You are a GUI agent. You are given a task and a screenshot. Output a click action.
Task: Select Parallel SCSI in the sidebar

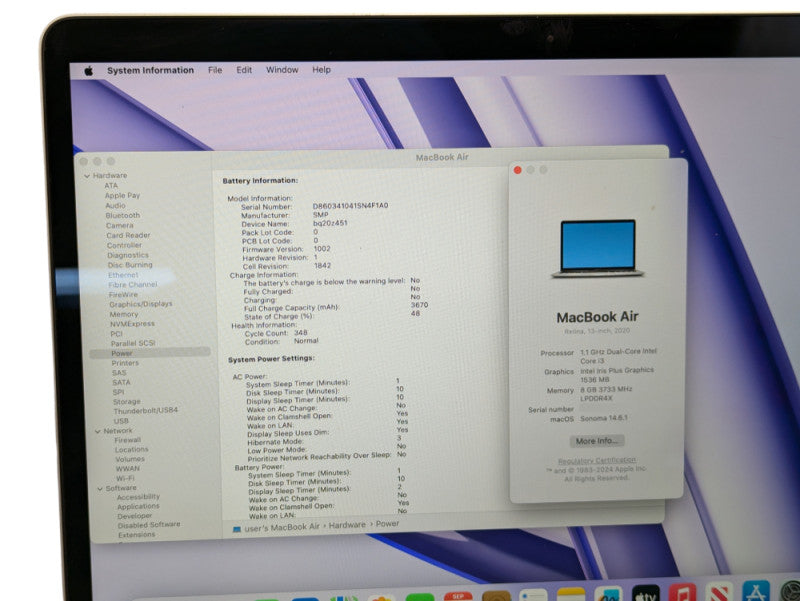(133, 343)
